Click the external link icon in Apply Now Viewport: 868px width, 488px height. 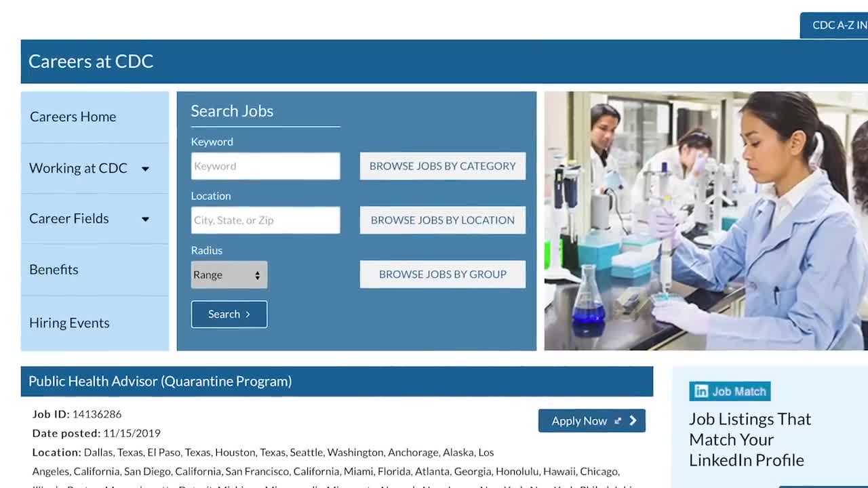tap(618, 421)
